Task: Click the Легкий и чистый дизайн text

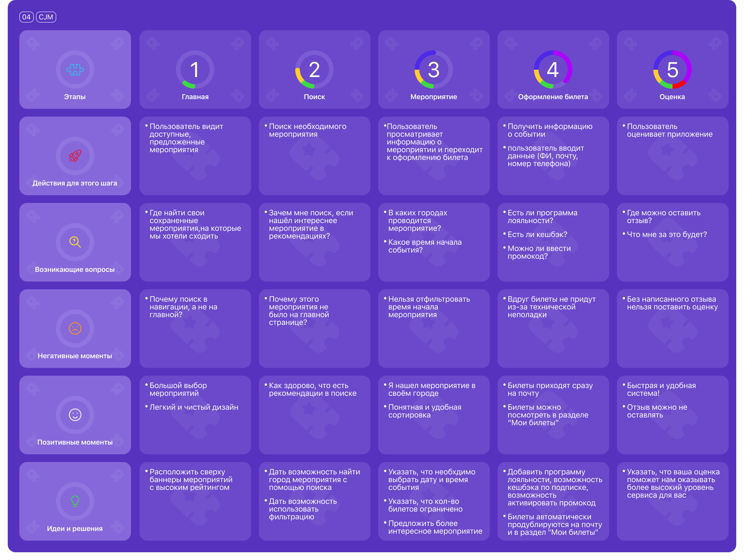Action: point(194,407)
